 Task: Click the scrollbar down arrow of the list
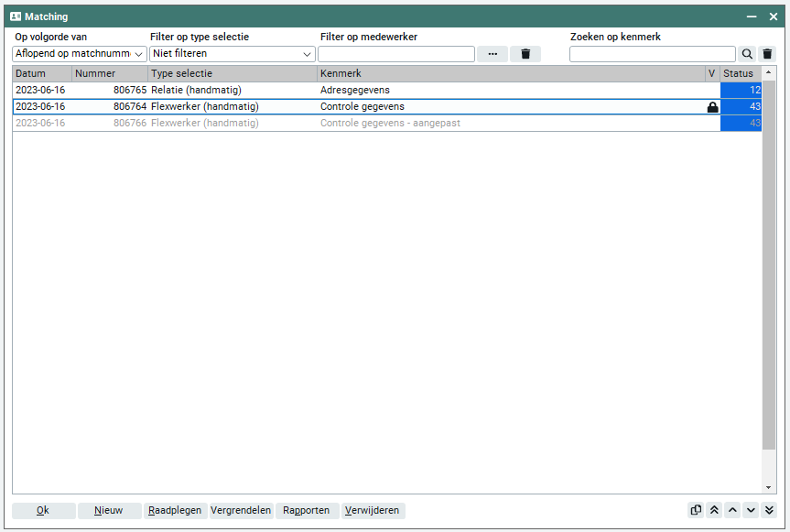tap(769, 488)
